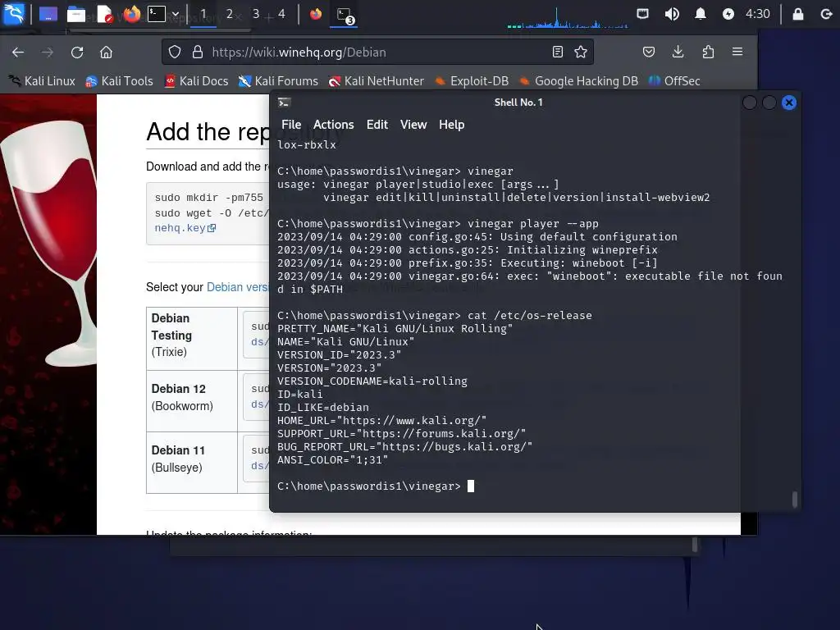Open the terminal emulator panel launcher
The width and height of the screenshot is (840, 630).
pos(157,14)
